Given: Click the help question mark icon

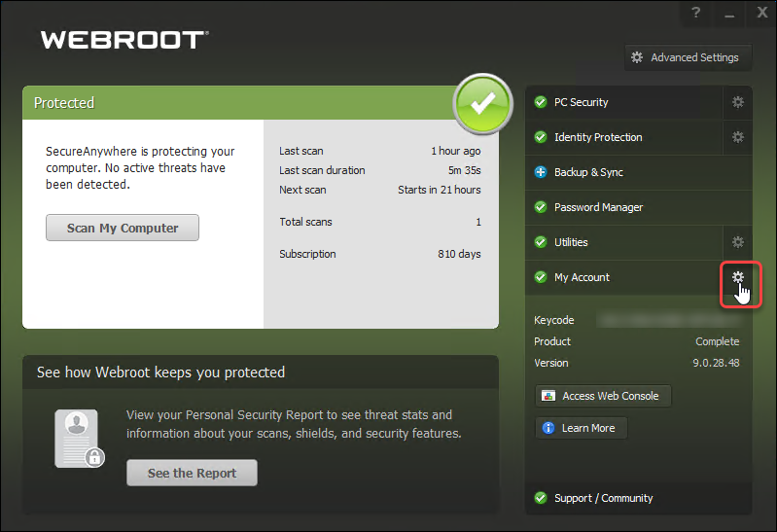Looking at the screenshot, I should (x=696, y=13).
